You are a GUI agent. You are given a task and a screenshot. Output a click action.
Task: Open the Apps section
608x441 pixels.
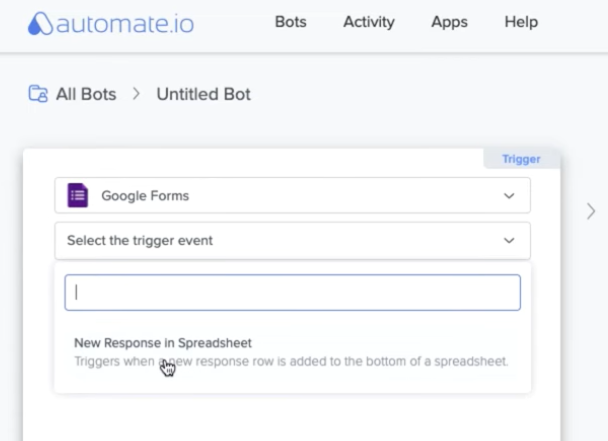tap(450, 22)
